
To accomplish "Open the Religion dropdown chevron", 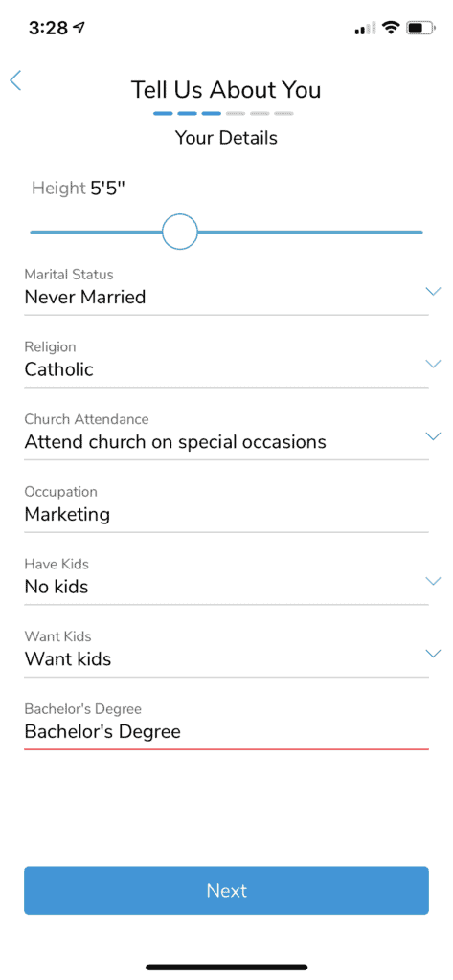I will (433, 364).
